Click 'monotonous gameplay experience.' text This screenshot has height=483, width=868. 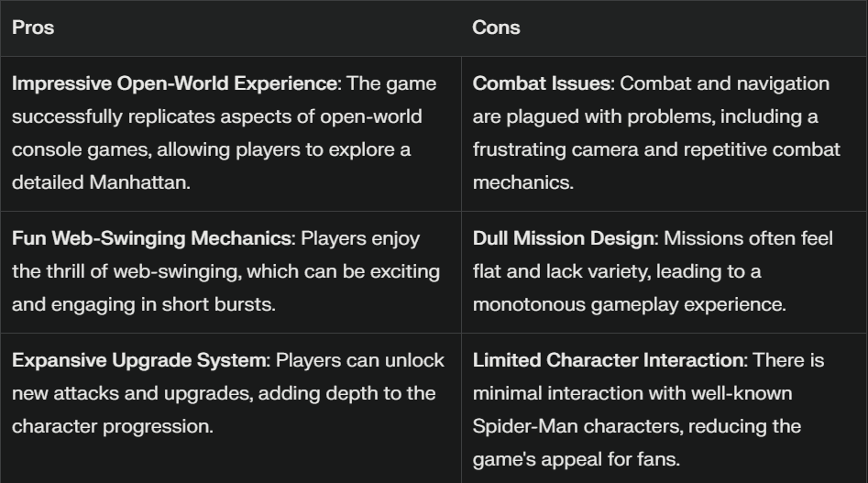630,305
